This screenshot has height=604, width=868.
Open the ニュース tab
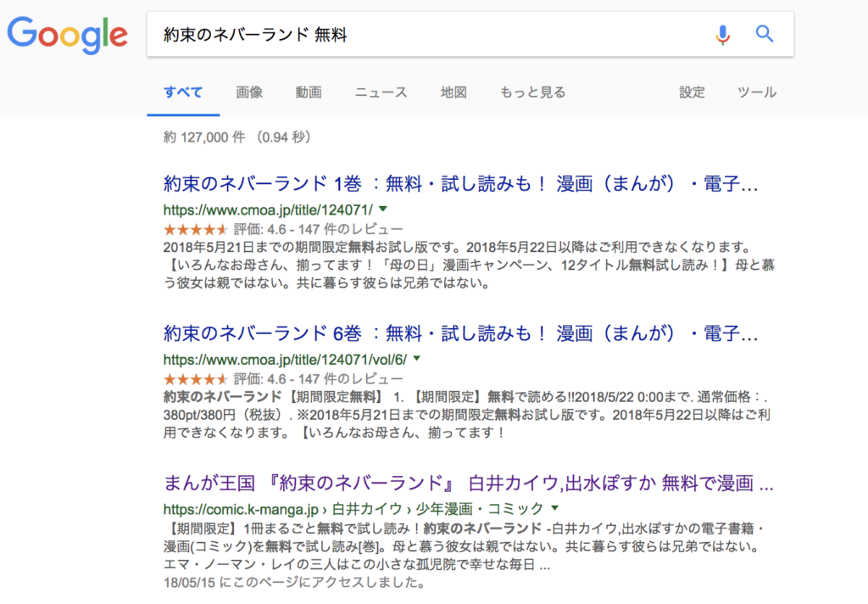point(381,92)
